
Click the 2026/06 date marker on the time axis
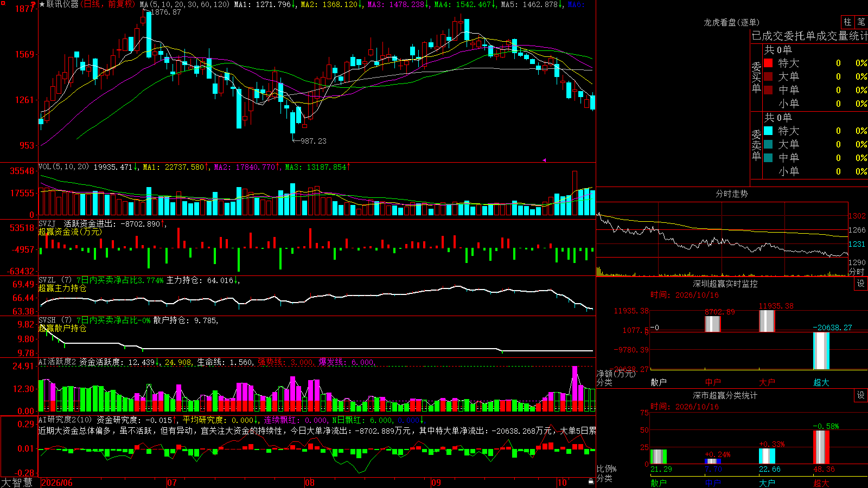click(57, 483)
